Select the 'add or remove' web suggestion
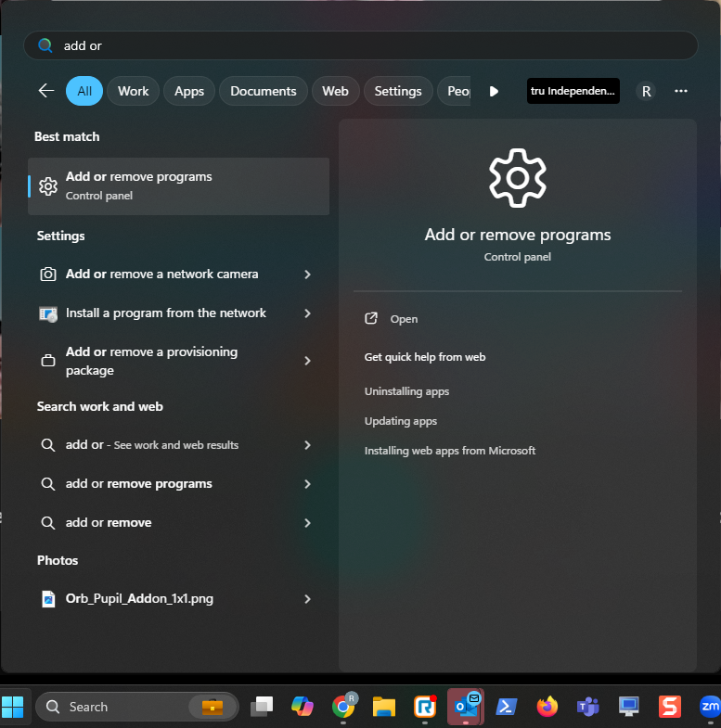The image size is (721, 728). (x=179, y=523)
